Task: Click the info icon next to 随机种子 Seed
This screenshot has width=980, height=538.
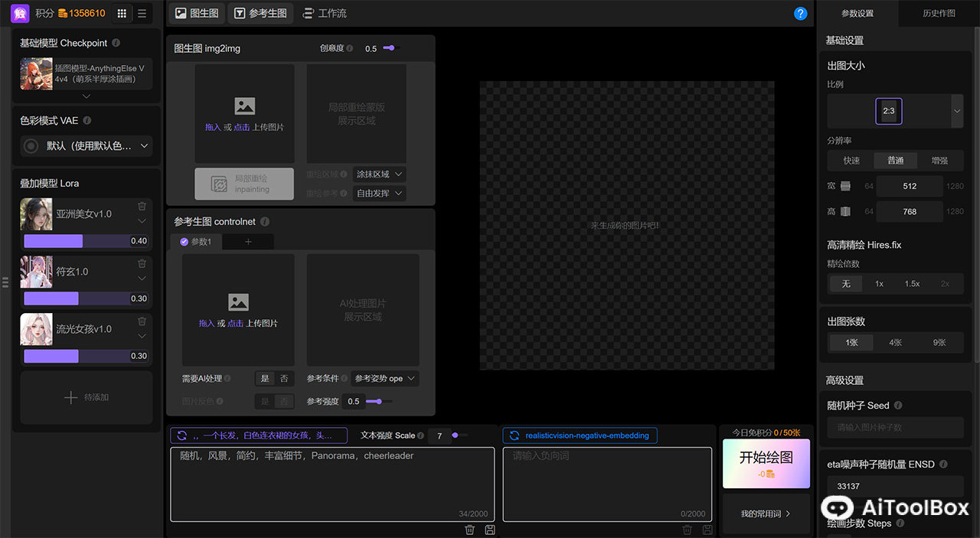Action: (x=898, y=406)
